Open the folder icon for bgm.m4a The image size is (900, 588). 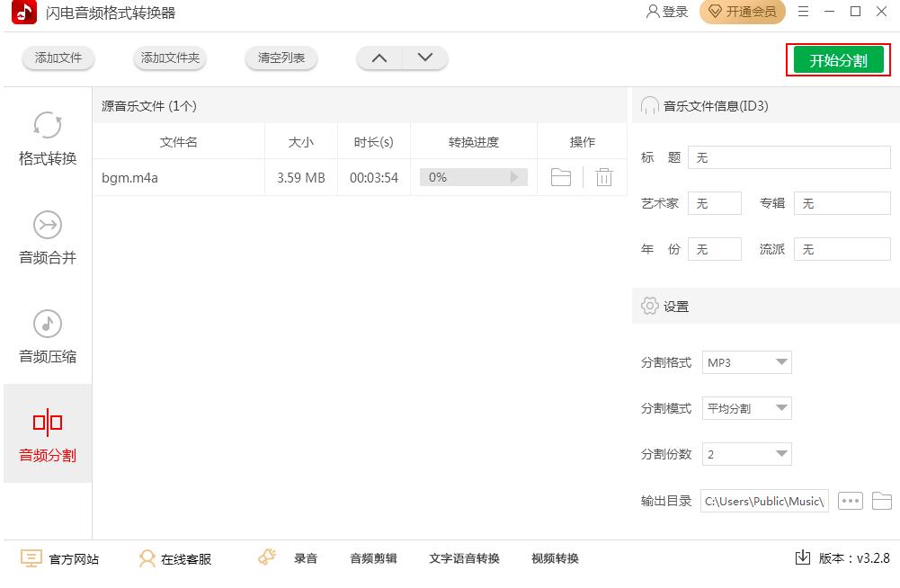(560, 177)
